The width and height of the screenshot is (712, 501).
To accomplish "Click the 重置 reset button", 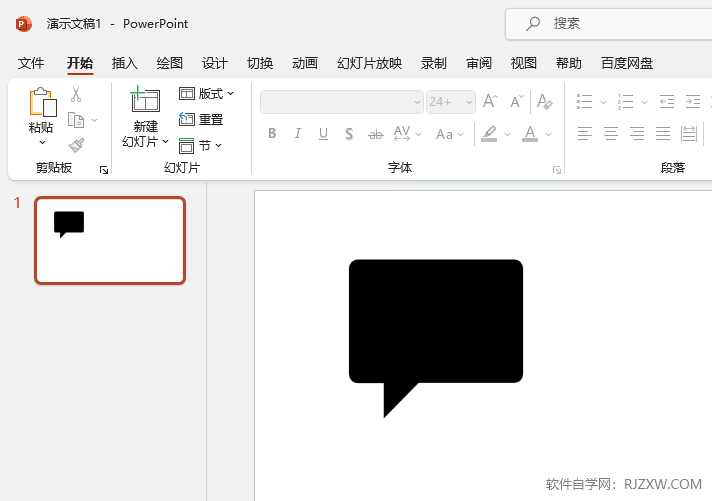I will [x=201, y=119].
